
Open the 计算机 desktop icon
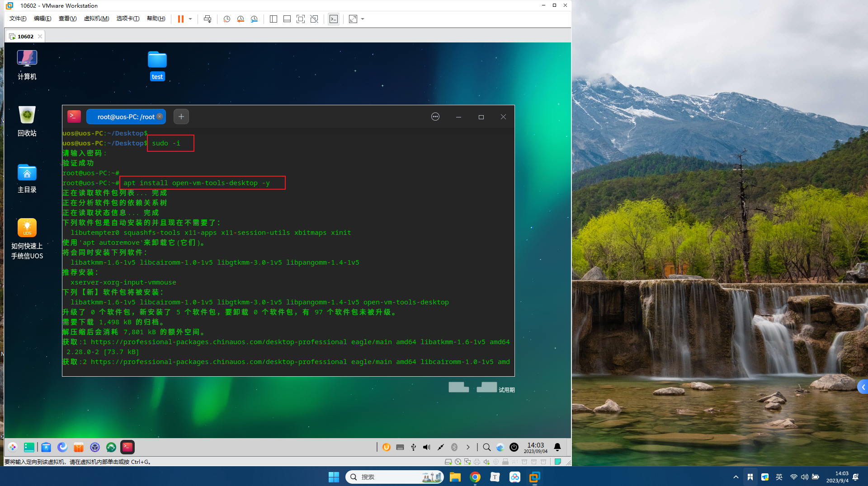tap(27, 65)
